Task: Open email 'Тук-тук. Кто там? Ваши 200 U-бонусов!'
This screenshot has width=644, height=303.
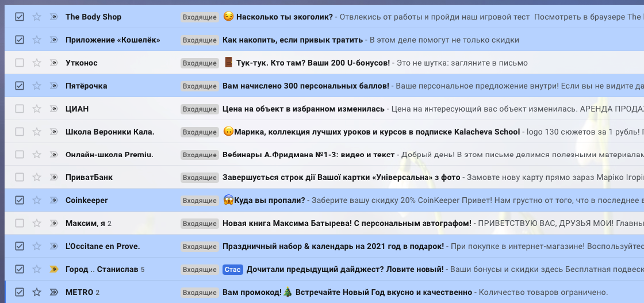Action: 313,63
